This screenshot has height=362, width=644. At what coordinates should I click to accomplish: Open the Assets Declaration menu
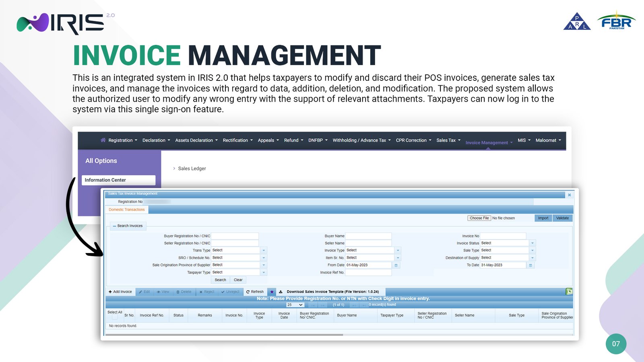(196, 140)
